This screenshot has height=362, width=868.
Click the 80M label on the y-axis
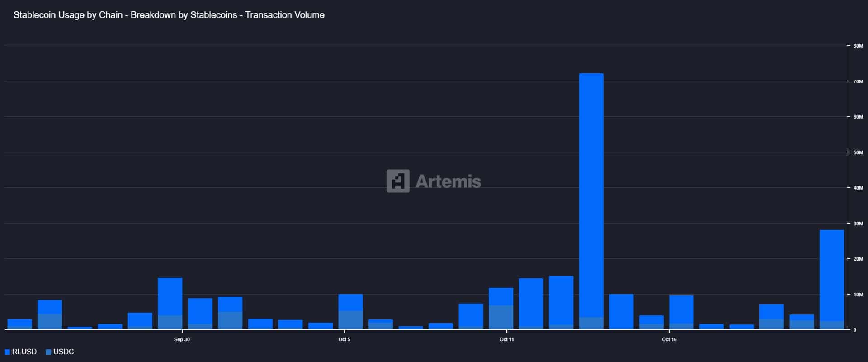pos(858,46)
